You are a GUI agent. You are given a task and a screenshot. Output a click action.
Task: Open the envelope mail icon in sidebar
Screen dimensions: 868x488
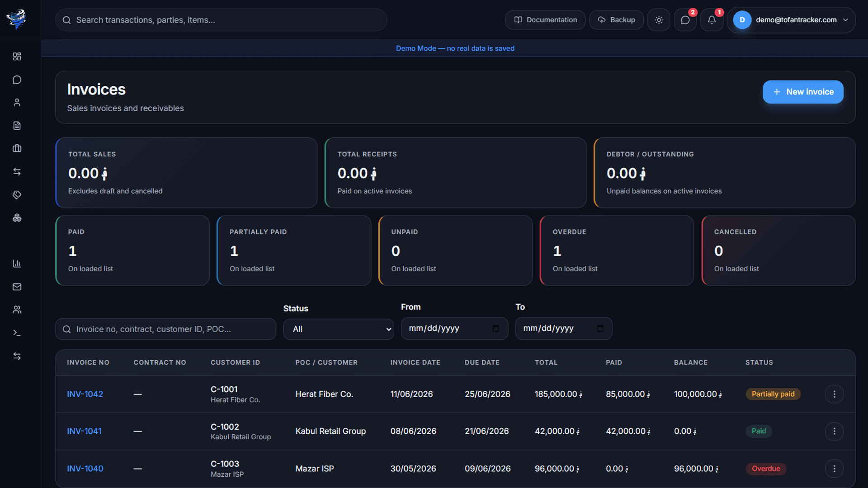pos(17,286)
